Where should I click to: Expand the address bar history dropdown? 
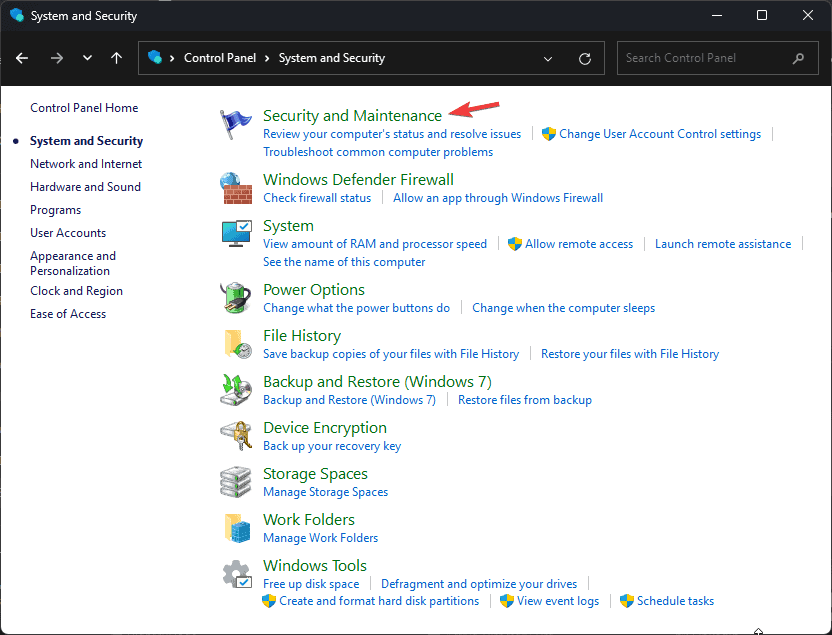point(548,58)
